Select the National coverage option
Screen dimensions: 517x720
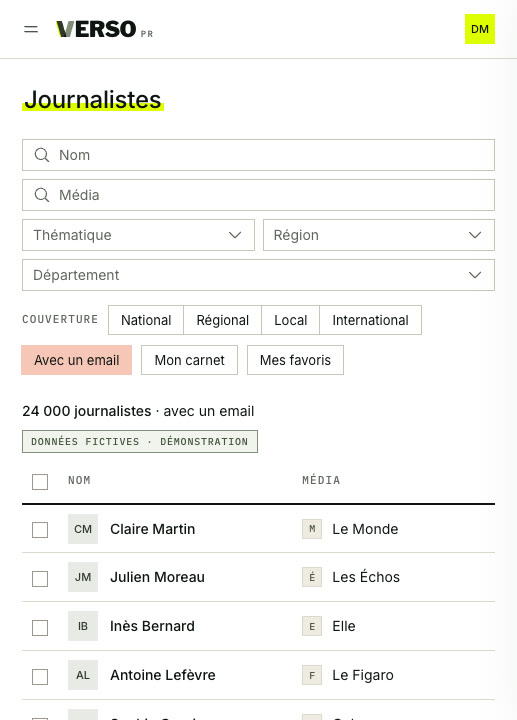pyautogui.click(x=146, y=320)
